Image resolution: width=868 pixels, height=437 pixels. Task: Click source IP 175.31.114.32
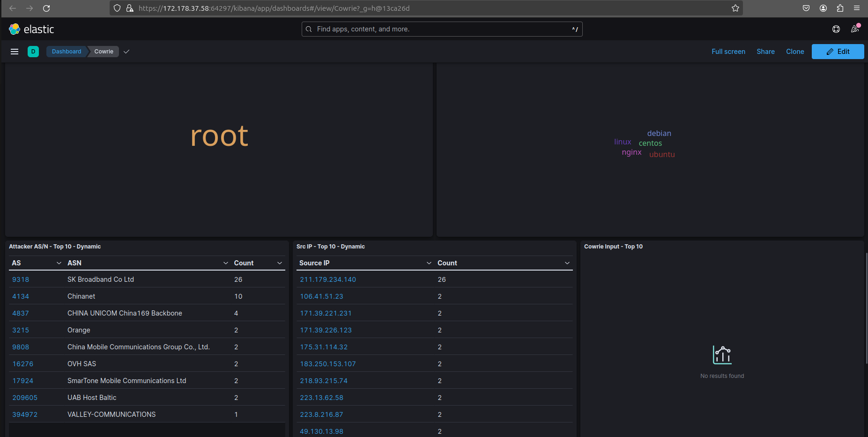tap(324, 347)
